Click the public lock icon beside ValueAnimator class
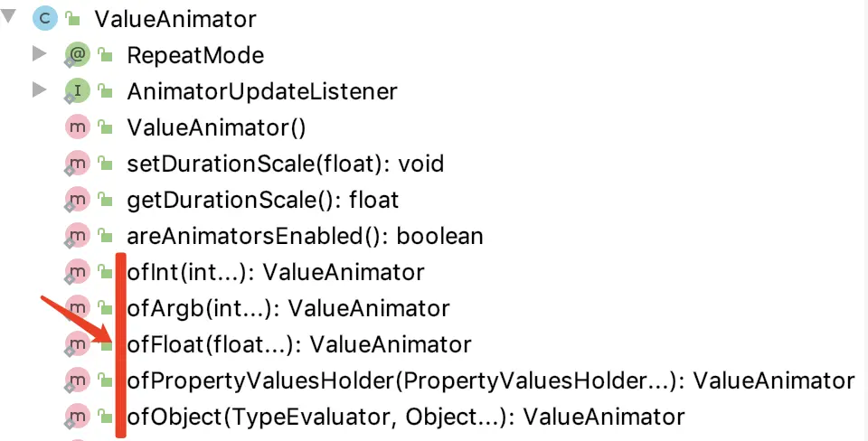Screen dimensions: 868x441 tap(73, 19)
